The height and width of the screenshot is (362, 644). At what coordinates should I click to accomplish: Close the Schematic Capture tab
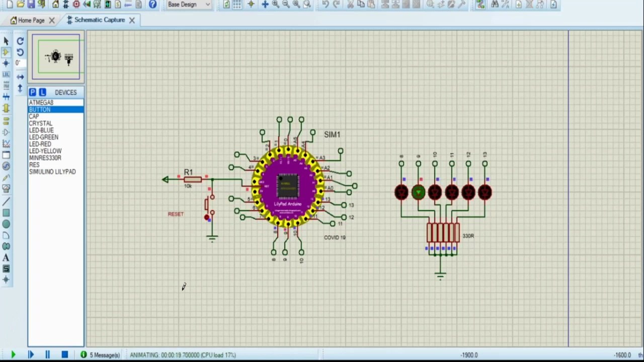(132, 20)
